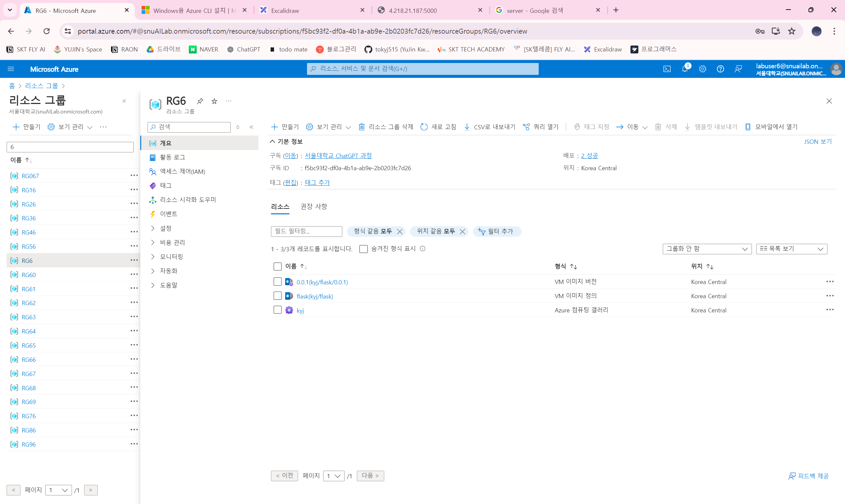Pin RG6 to dashboard with pin icon
Screen dimensions: 845x504
tap(200, 101)
